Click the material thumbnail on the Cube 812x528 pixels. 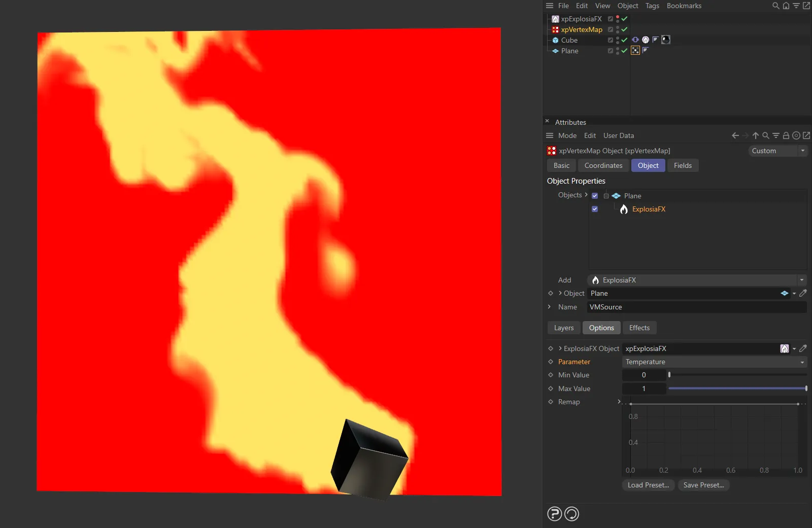click(x=665, y=40)
